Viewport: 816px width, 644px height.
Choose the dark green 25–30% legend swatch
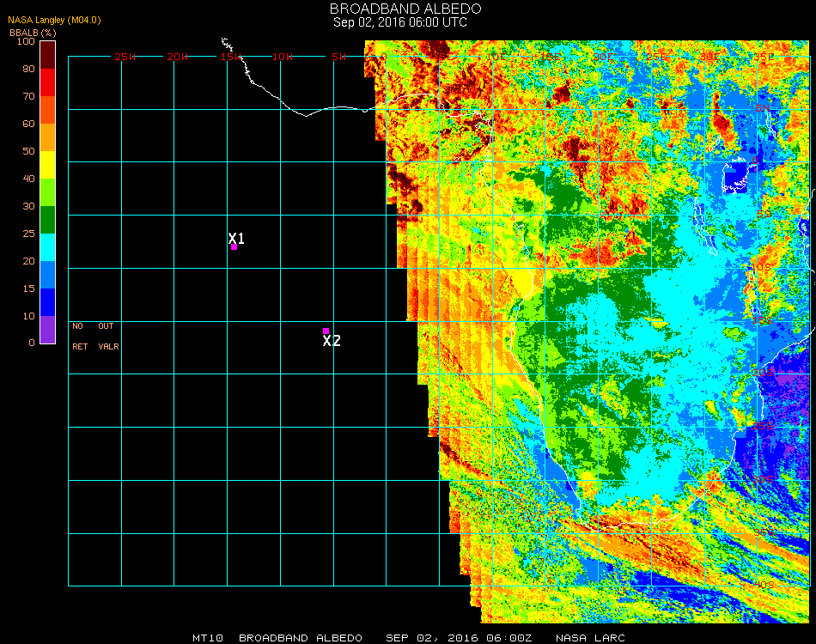tap(48, 219)
